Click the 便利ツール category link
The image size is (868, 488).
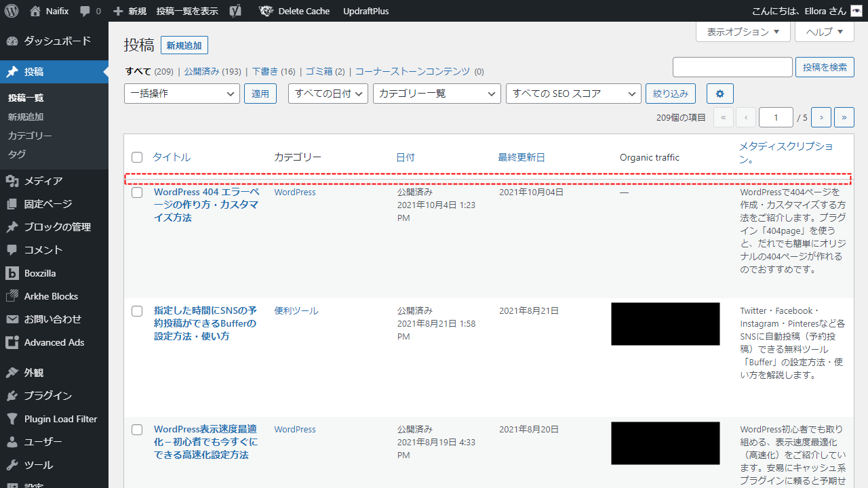coord(296,311)
